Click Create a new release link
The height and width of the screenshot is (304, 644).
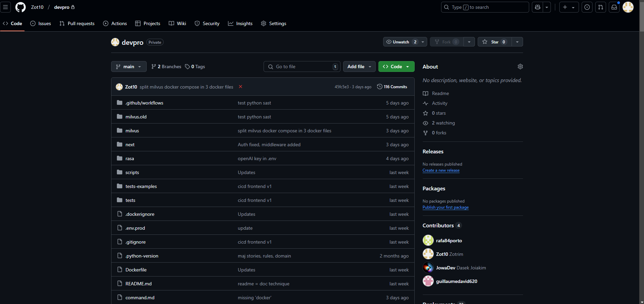click(x=441, y=170)
